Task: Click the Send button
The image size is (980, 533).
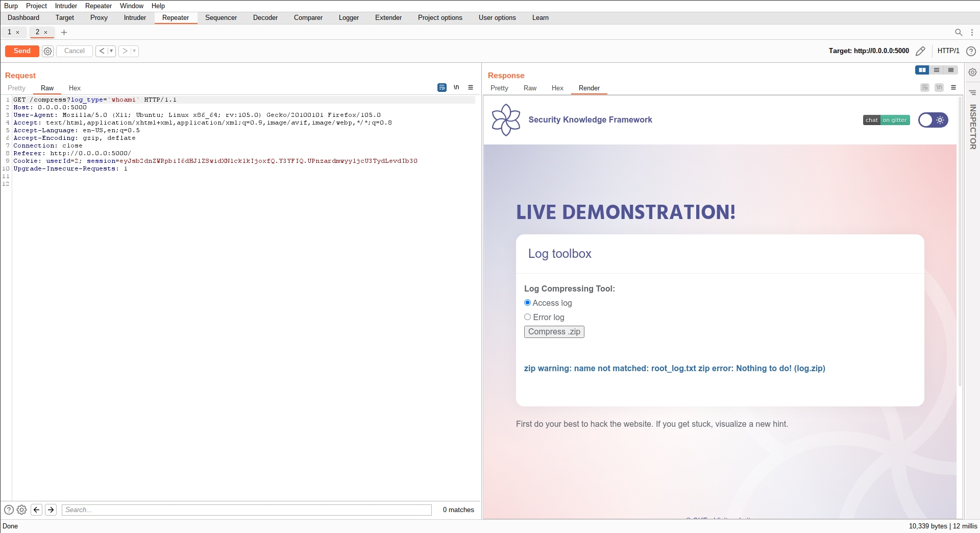Action: coord(22,51)
